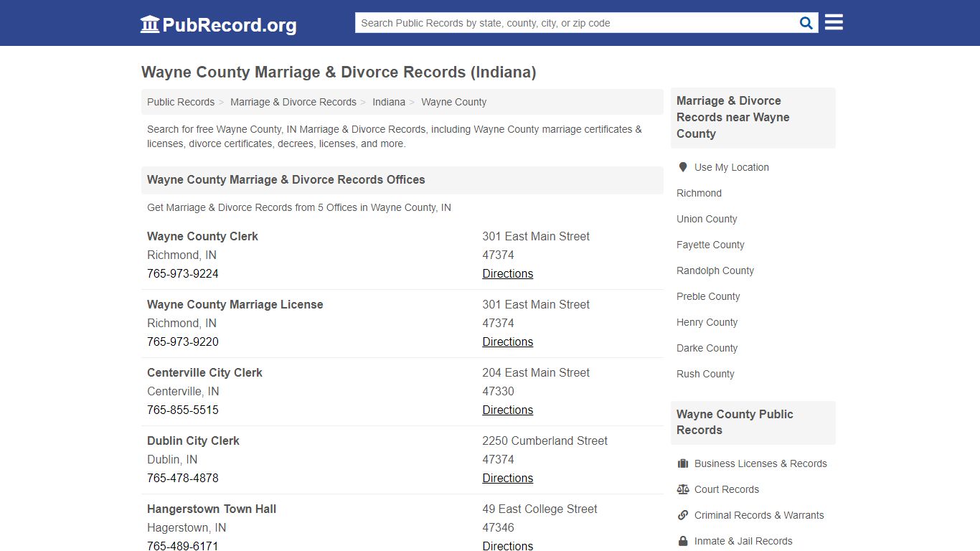The height and width of the screenshot is (551, 980).
Task: Get directions to Wayne County Clerk
Action: pyautogui.click(x=508, y=273)
